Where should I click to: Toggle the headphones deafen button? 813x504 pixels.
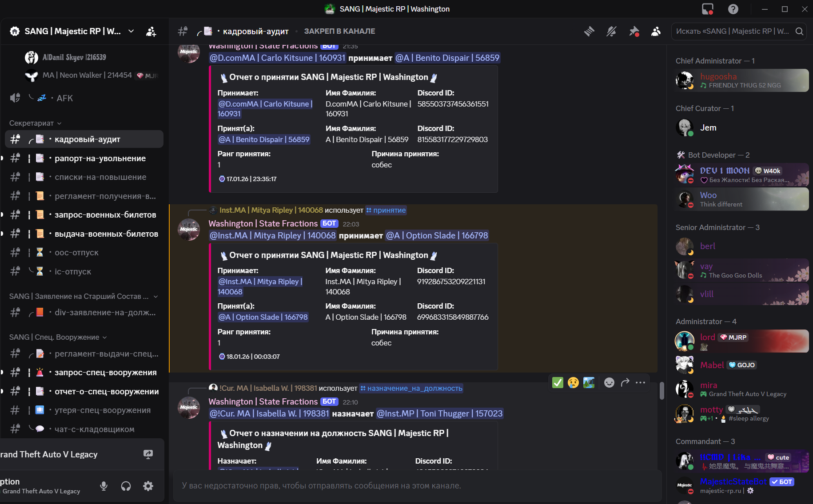[126, 486]
